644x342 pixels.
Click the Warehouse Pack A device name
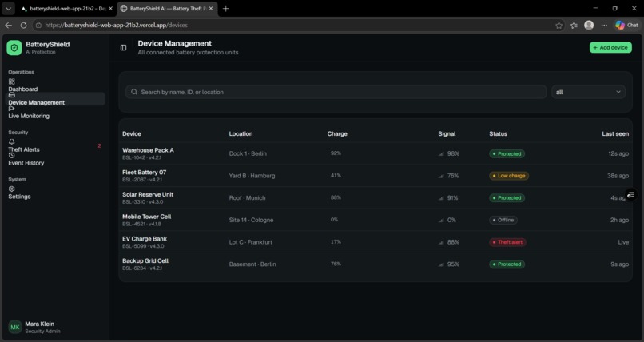click(148, 150)
